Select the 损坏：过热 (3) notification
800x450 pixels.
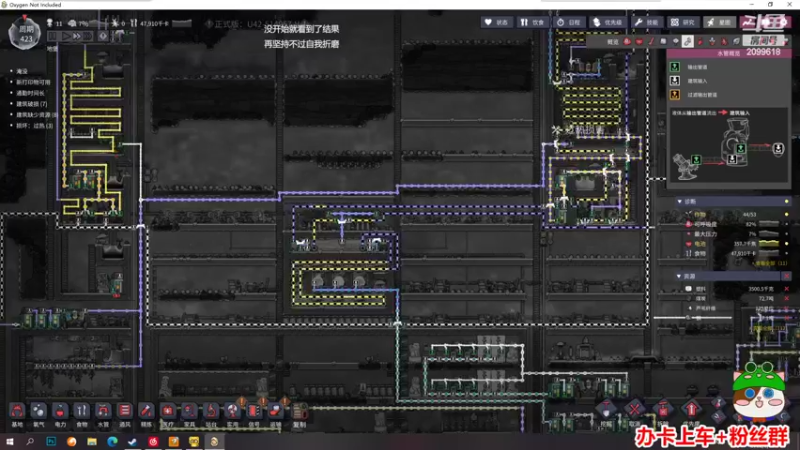(35, 126)
